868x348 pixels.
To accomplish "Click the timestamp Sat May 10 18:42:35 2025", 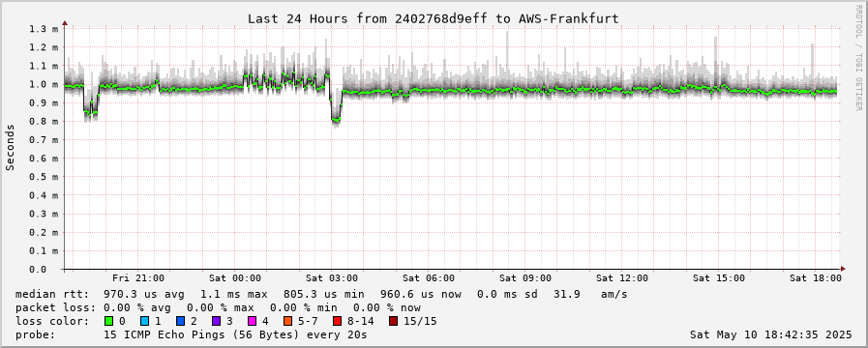I will (x=771, y=334).
